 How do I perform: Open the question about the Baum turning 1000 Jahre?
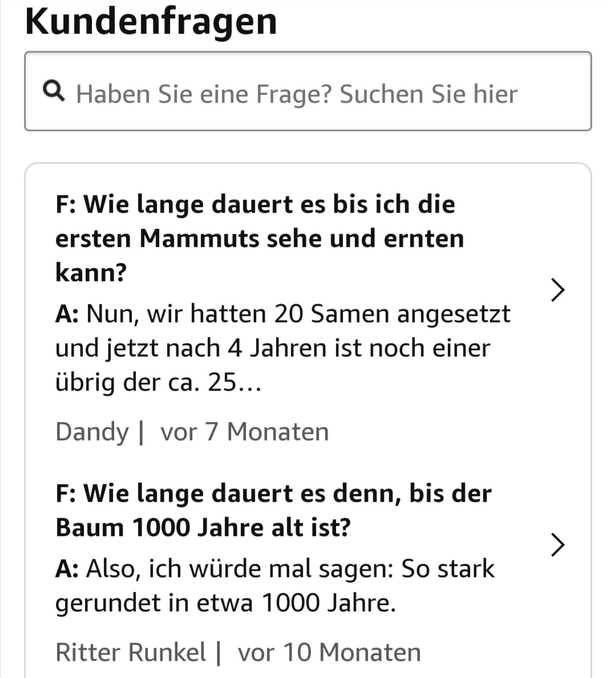click(x=273, y=510)
